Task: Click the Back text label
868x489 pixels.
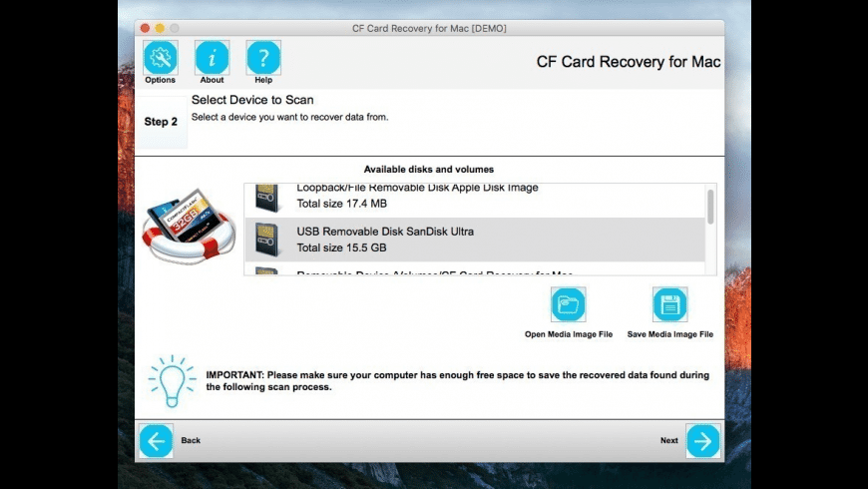Action: (191, 441)
